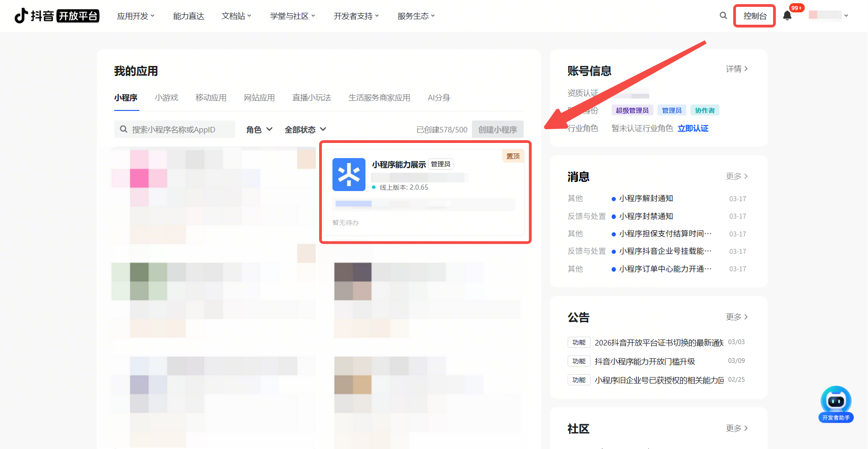Screen dimensions: 868x449
Task: Click the 超级管理员 role tag
Action: coord(632,110)
